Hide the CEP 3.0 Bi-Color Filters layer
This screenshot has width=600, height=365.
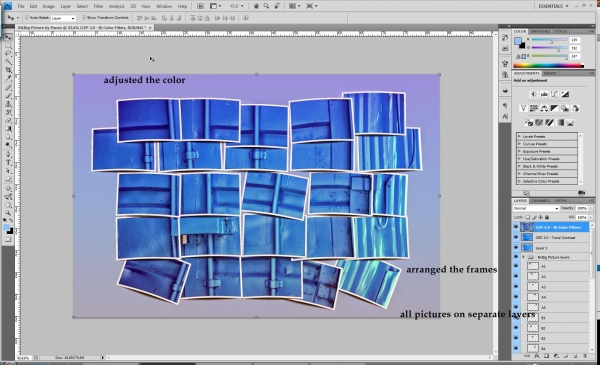pos(516,227)
